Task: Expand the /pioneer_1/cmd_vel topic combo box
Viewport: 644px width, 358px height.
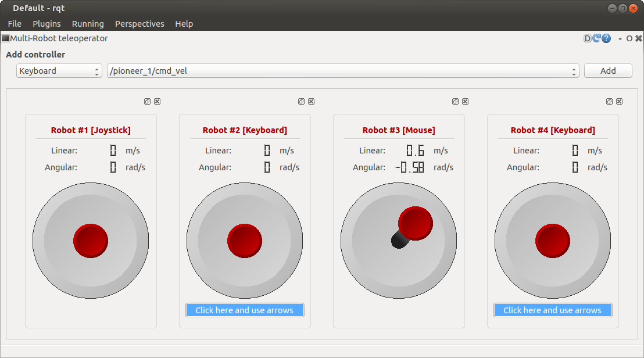Action: point(343,71)
